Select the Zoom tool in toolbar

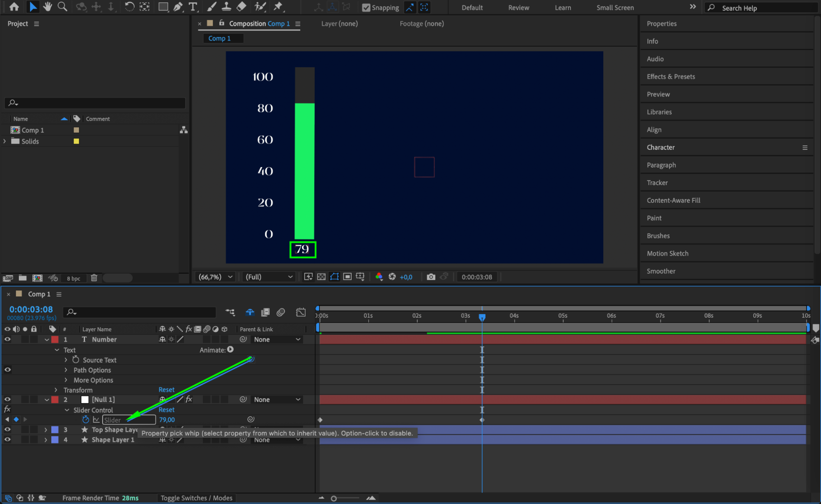62,7
